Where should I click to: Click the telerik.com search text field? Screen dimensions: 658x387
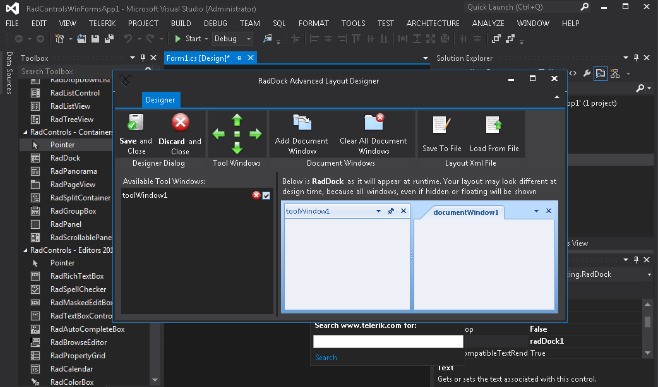[x=388, y=341]
